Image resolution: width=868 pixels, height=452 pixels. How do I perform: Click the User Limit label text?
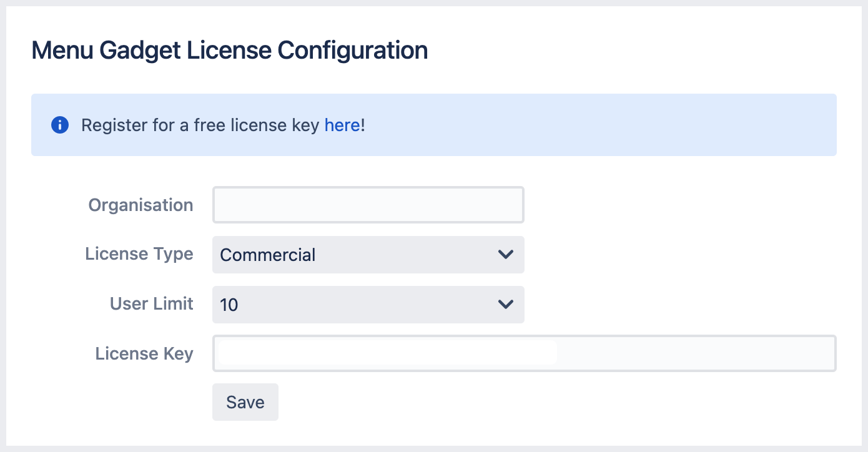(x=151, y=304)
